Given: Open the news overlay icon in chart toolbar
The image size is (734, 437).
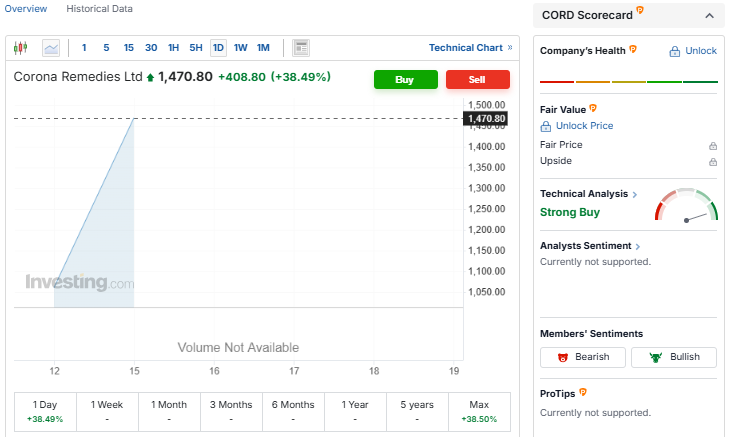Looking at the screenshot, I should (x=301, y=48).
